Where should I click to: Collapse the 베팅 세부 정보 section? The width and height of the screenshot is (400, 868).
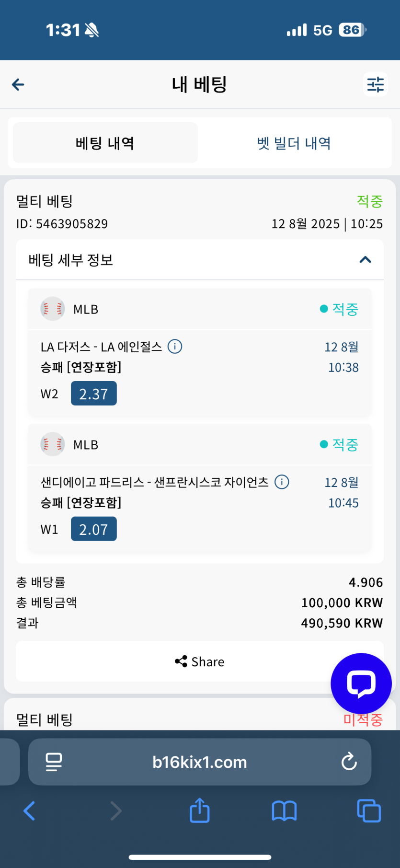point(366,260)
